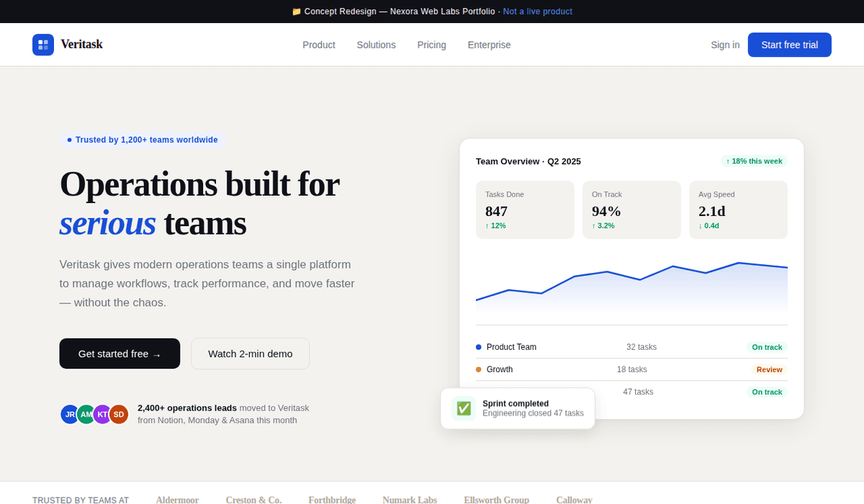Click the Start free trial button
The image size is (864, 504).
pyautogui.click(x=790, y=45)
